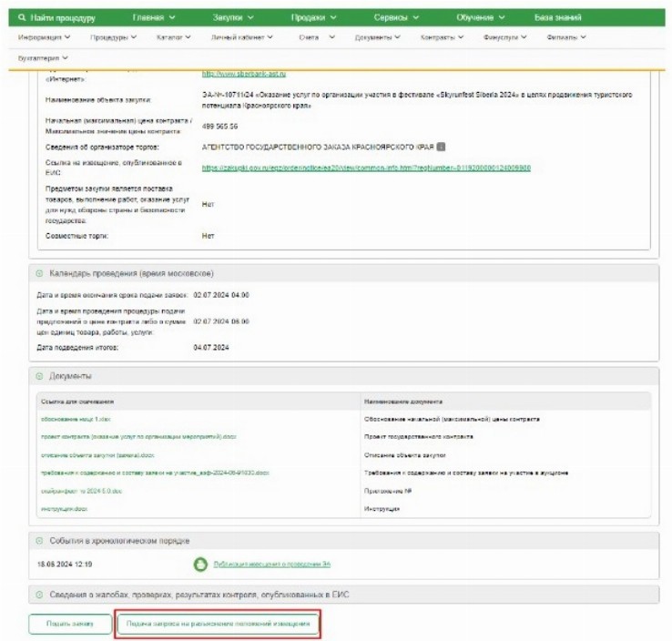Select the «04.07.2024» results date
The width and height of the screenshot is (672, 641).
(211, 348)
